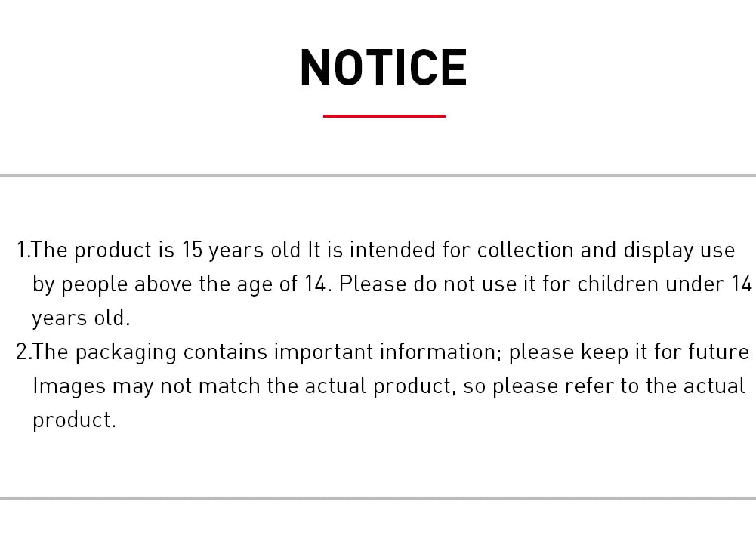Click the red underline beneath NOTICE

click(384, 116)
